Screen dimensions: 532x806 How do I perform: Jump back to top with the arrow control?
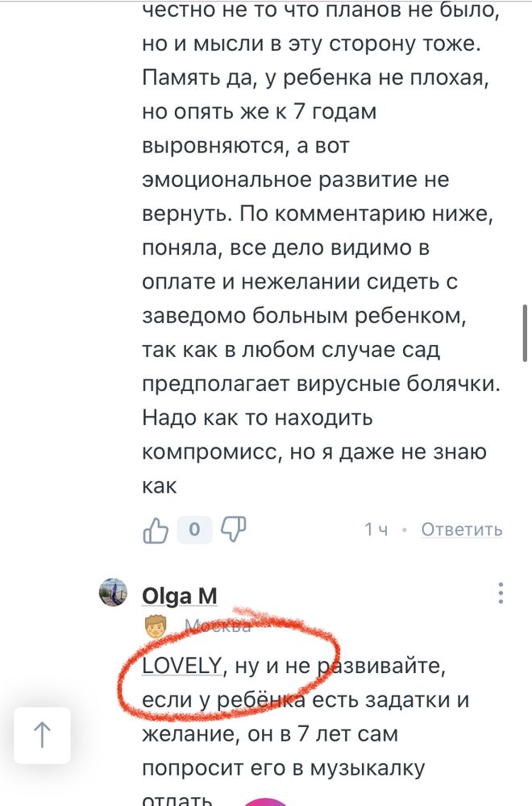pos(43,735)
